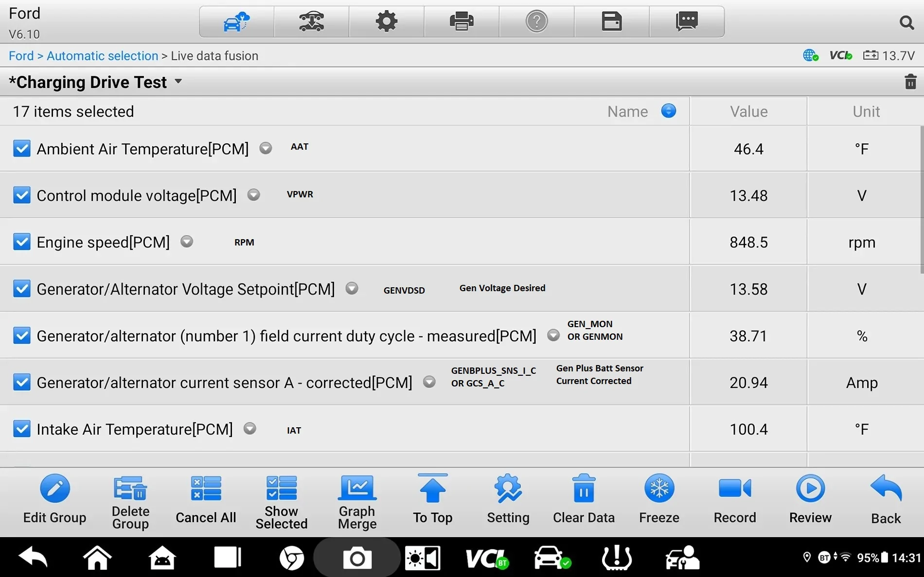Screen dimensions: 924x577
Task: Click the Value column header
Action: pos(748,111)
